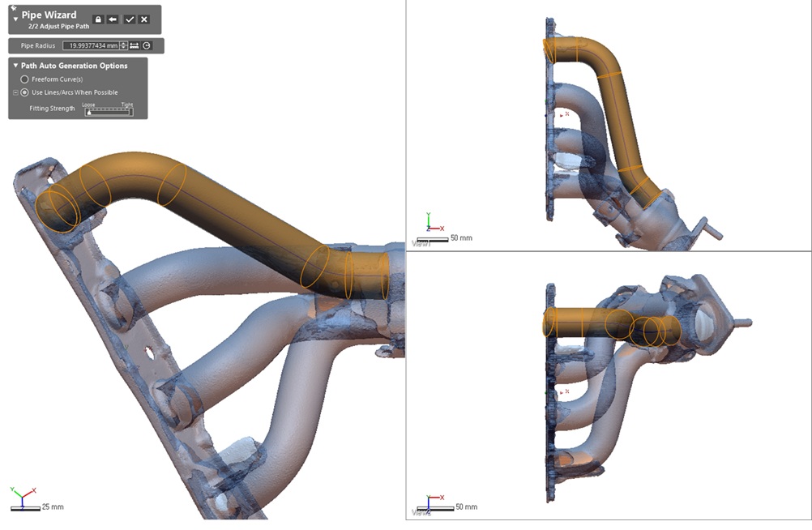Screen dimensions: 812x530
Task: Collapse the Pipe Wizard panel using its arrow
Action: click(x=15, y=19)
